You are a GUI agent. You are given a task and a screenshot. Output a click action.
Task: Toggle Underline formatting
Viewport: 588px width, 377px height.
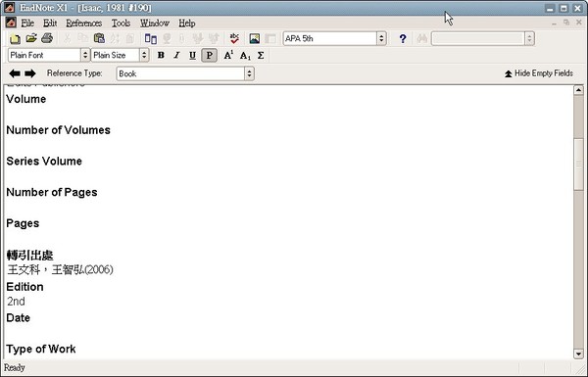tap(192, 56)
